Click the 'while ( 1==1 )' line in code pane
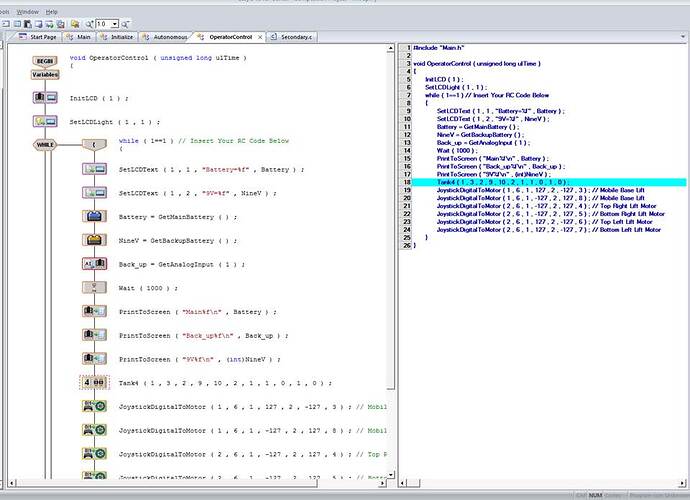Image resolution: width=690 pixels, height=500 pixels. (x=487, y=95)
